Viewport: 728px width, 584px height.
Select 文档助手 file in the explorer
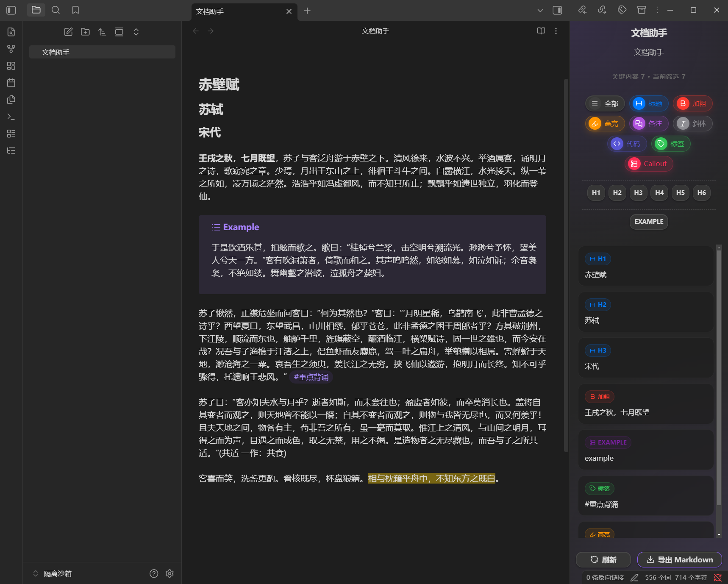(102, 52)
